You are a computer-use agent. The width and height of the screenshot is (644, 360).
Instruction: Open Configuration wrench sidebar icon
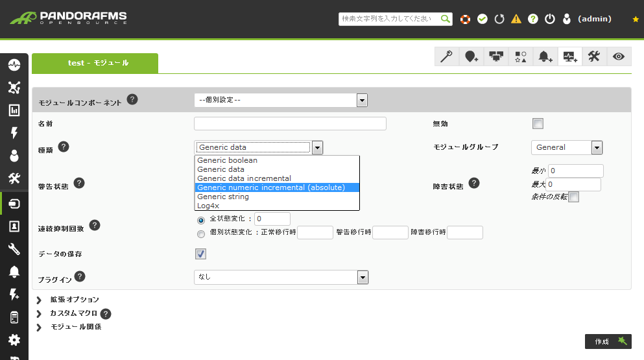[14, 248]
